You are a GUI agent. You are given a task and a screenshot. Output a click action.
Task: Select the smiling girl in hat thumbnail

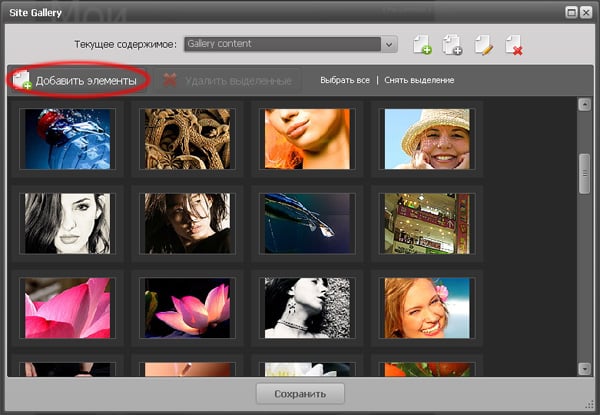coord(428,137)
